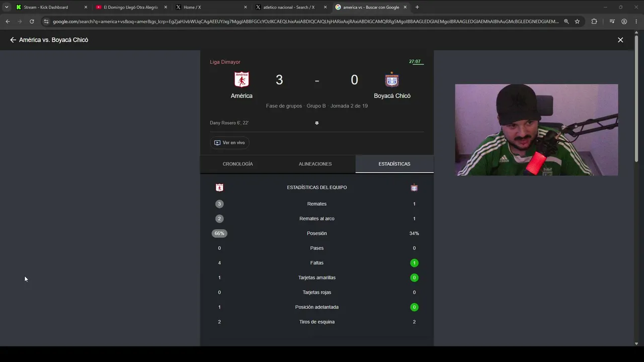Image resolution: width=644 pixels, height=362 pixels.
Task: Close the El Domingo Llegó YouTube tab
Action: coord(166,7)
